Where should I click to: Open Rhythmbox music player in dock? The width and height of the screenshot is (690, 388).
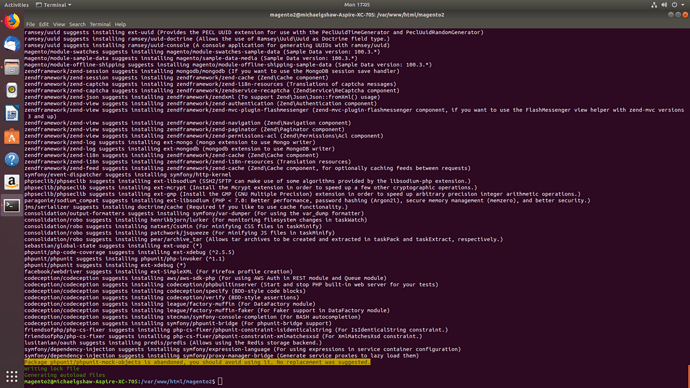[12, 90]
